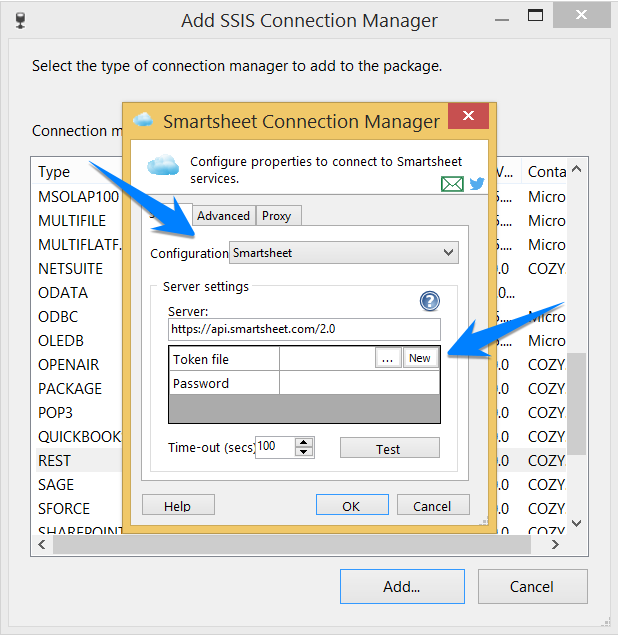The image size is (618, 636).
Task: Select the ODBC connection type
Action: 58,317
